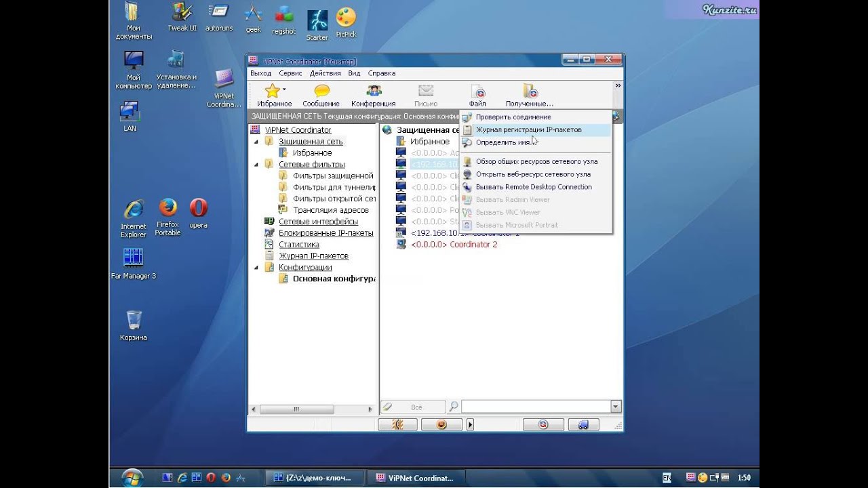Open the Firefox Portable desktop icon
The height and width of the screenshot is (488, 868).
pos(167,216)
